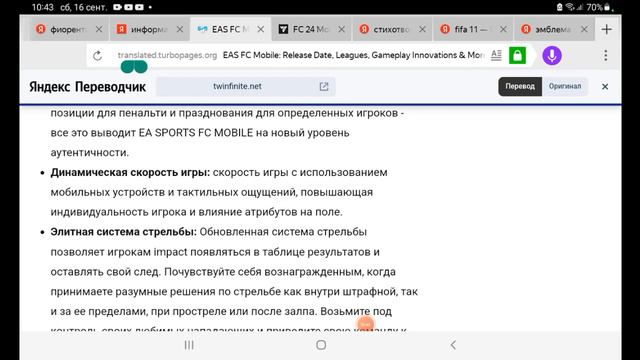Close the эмблема tab
This screenshot has width=640, height=360.
[x=584, y=29]
